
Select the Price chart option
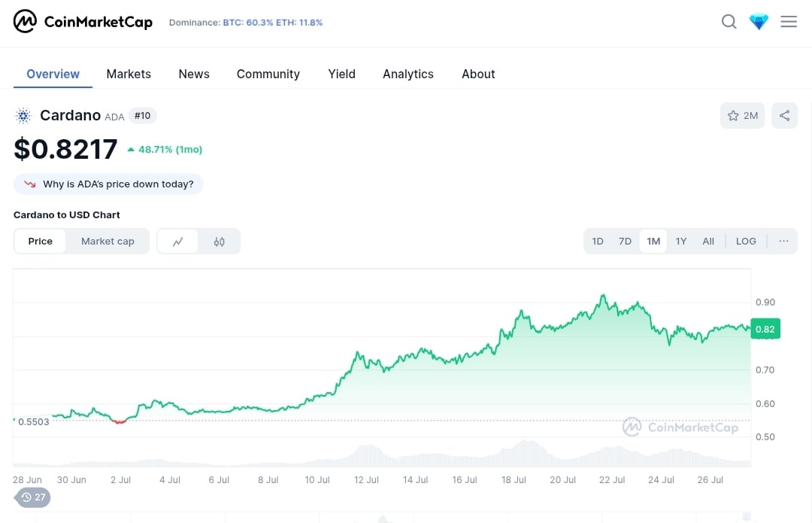click(41, 242)
